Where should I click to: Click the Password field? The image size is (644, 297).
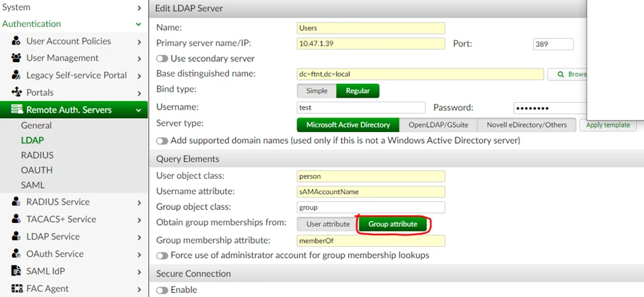point(550,108)
